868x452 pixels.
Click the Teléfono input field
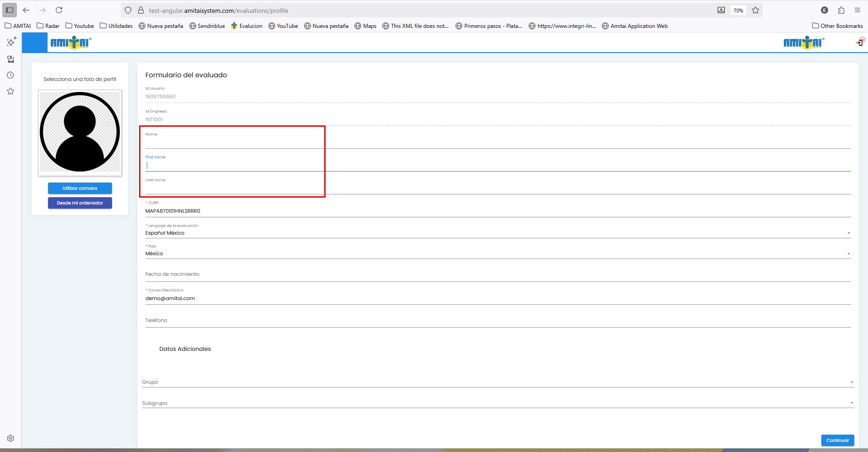pos(497,321)
